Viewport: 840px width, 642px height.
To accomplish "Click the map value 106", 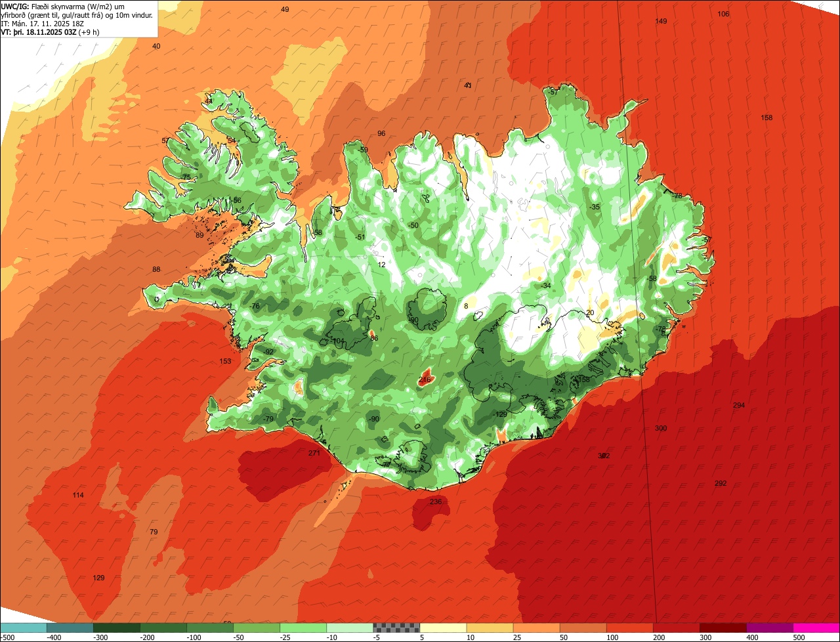I will (x=723, y=14).
